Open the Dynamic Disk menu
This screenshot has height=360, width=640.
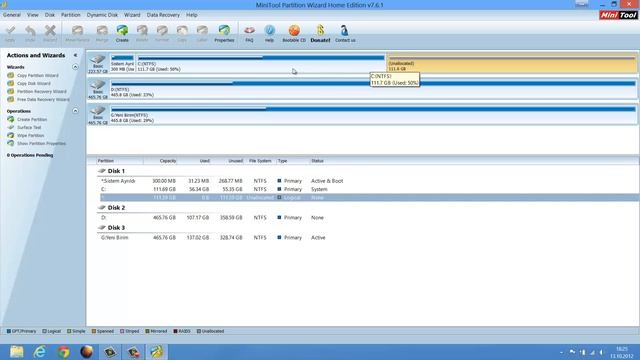click(x=102, y=15)
